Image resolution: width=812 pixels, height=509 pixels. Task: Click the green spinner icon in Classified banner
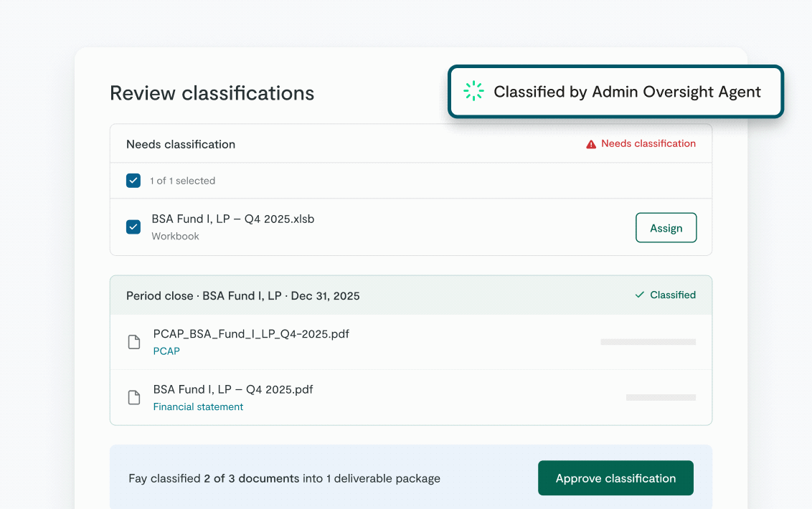click(x=473, y=91)
